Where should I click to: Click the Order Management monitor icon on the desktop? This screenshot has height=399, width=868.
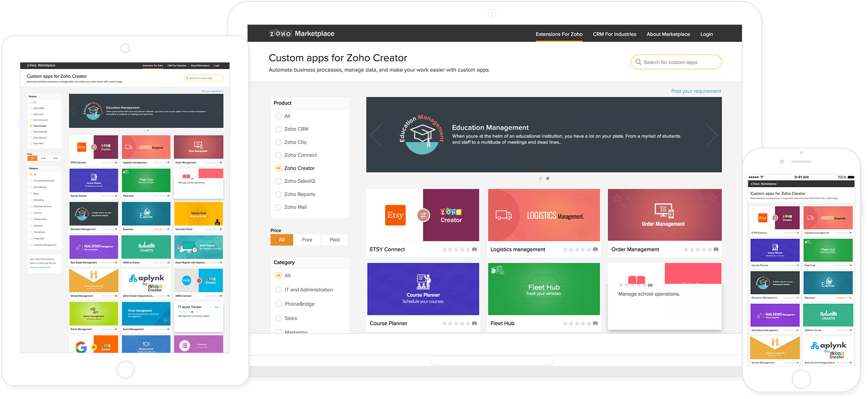click(x=664, y=211)
